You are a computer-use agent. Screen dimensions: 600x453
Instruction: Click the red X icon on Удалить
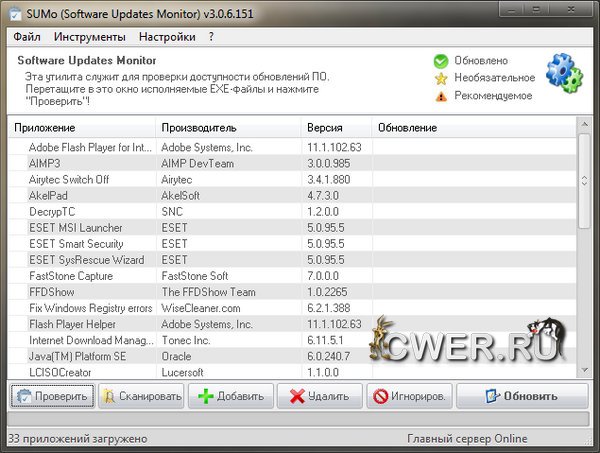pyautogui.click(x=297, y=396)
